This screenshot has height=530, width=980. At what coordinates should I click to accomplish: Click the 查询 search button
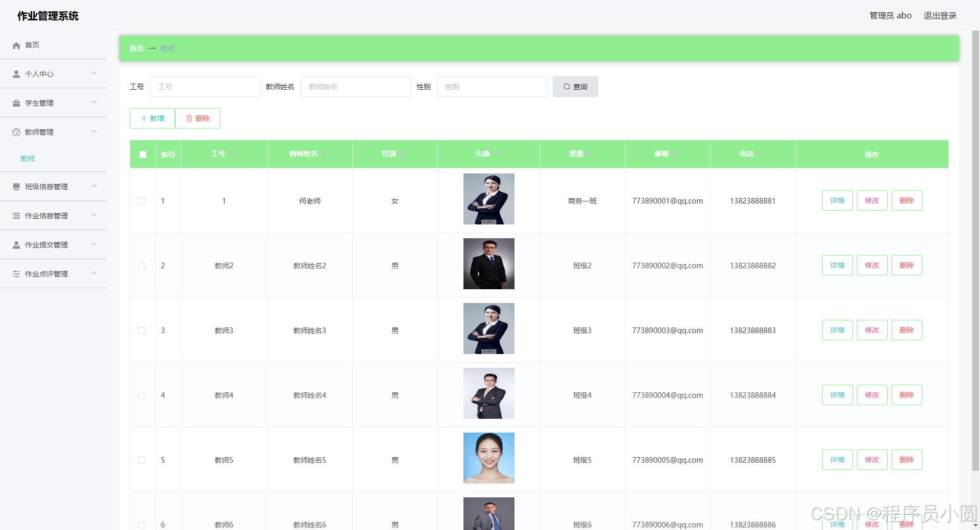click(575, 87)
